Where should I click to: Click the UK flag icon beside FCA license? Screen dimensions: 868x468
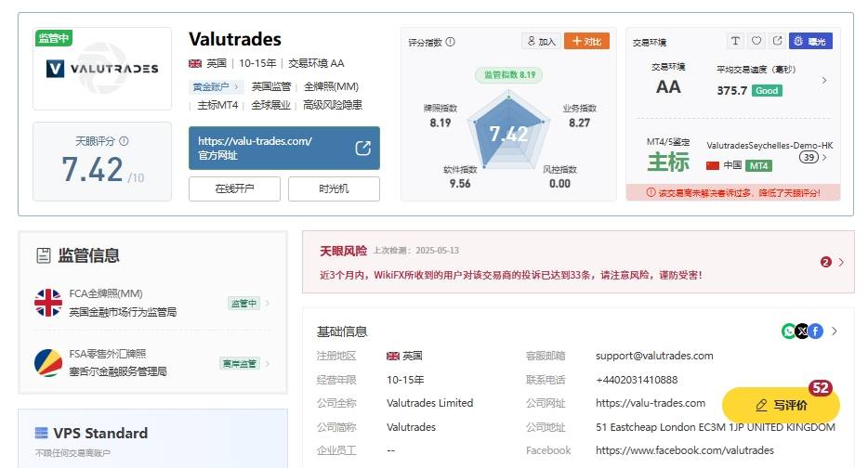[48, 303]
